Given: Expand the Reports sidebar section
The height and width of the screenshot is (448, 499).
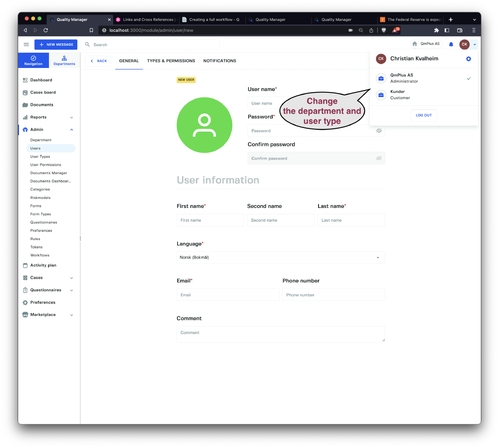Looking at the screenshot, I should click(71, 118).
